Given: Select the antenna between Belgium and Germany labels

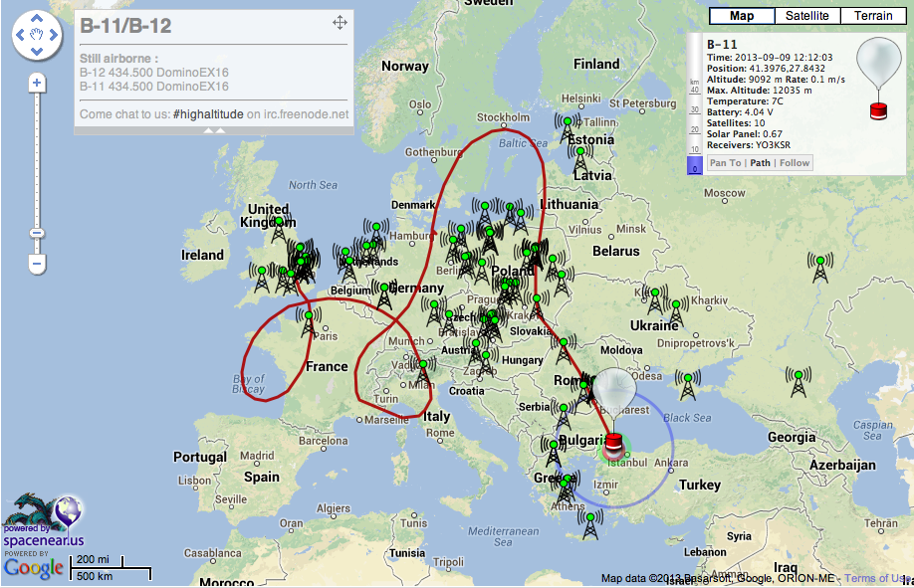Looking at the screenshot, I should click(x=384, y=295).
